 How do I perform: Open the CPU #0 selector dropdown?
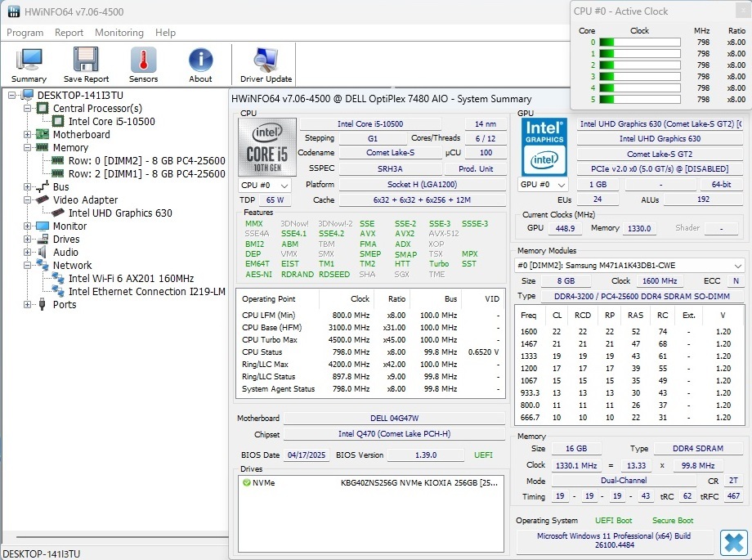point(264,186)
